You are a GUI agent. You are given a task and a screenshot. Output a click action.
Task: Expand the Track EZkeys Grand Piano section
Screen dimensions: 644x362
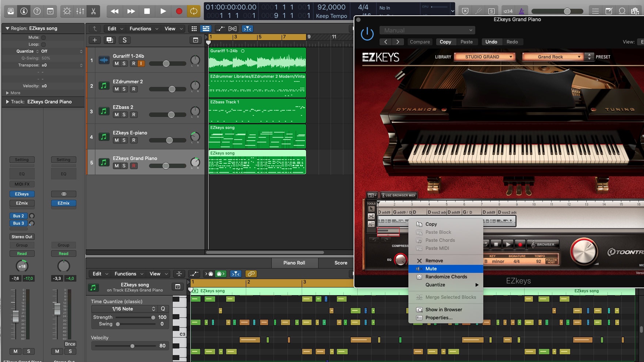7,102
